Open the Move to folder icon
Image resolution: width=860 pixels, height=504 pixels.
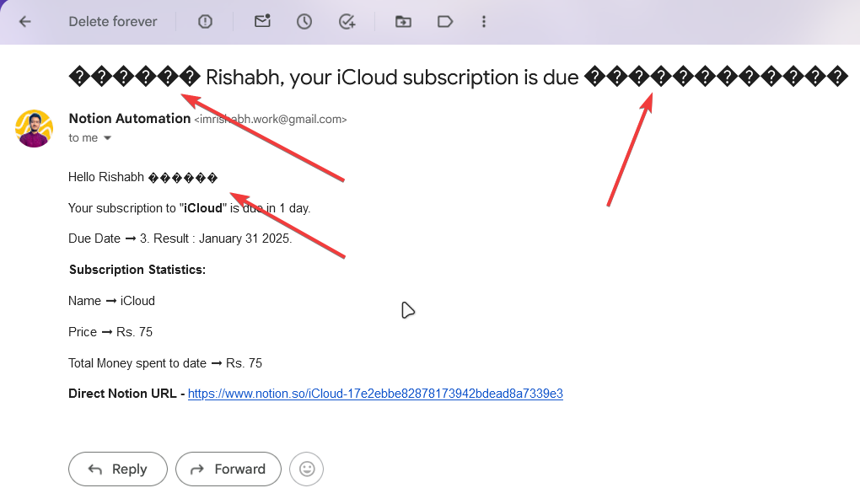tap(403, 22)
